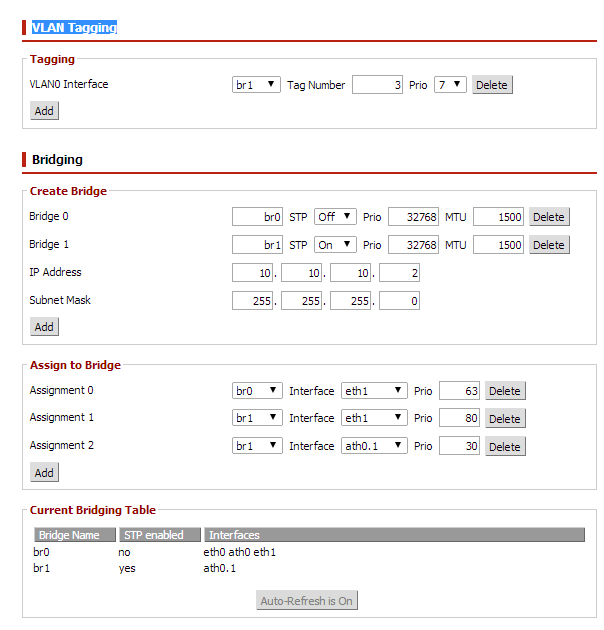Click the Assignment 2 Prio field 30
Image resolution: width=604 pixels, height=630 pixels.
(x=459, y=446)
